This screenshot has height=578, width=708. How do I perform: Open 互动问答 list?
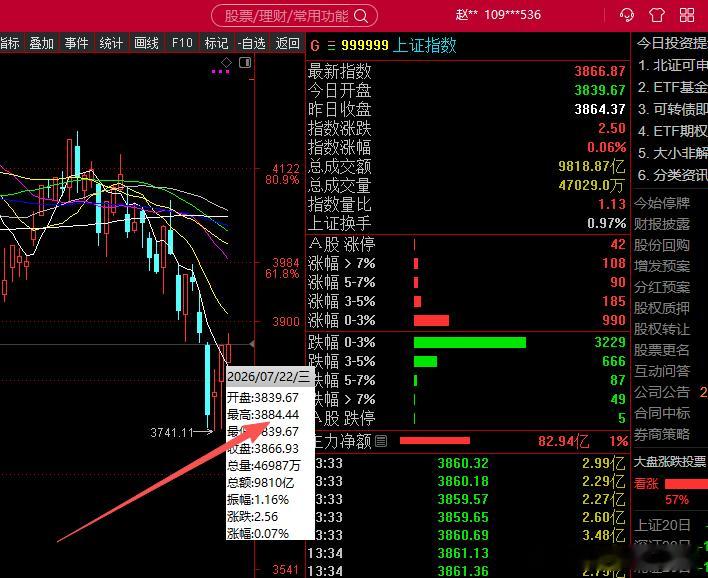[x=662, y=371]
